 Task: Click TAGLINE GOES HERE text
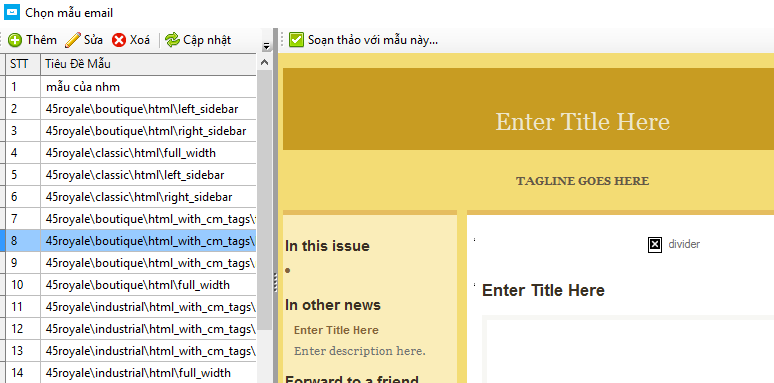(x=582, y=181)
